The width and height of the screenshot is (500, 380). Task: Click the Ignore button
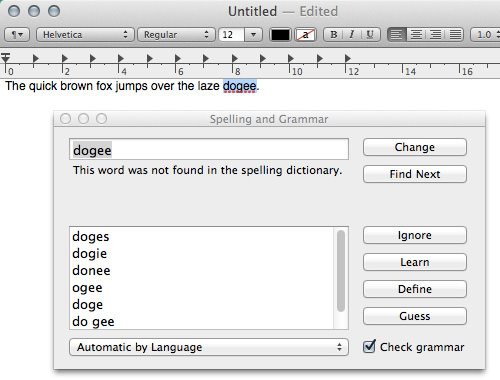pos(415,235)
